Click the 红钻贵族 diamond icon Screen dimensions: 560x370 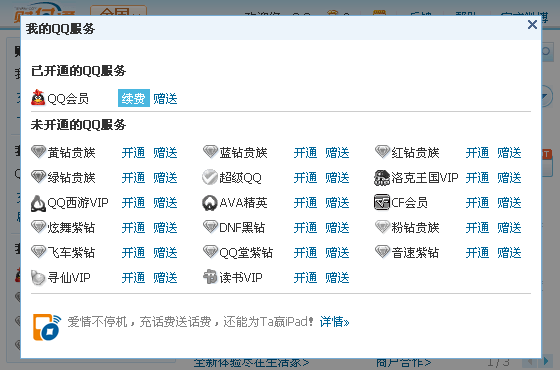(382, 152)
